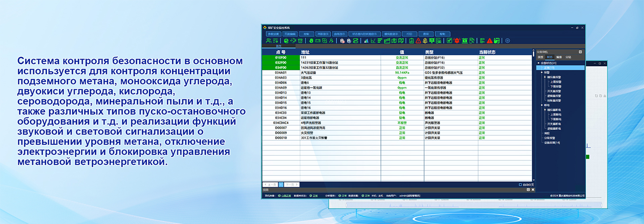Image resolution: width=644 pixels, height=224 pixels.
Task: Open the 参数设置 menu
Action: tap(273, 34)
